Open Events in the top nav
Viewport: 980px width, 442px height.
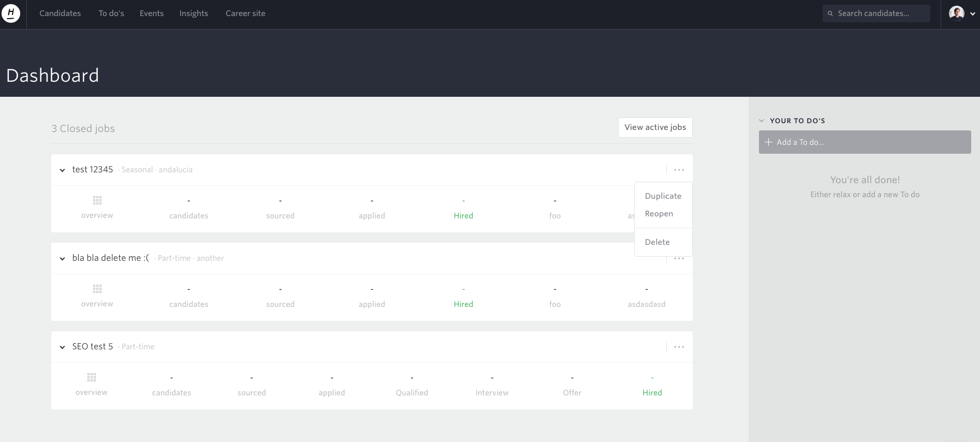click(x=152, y=13)
